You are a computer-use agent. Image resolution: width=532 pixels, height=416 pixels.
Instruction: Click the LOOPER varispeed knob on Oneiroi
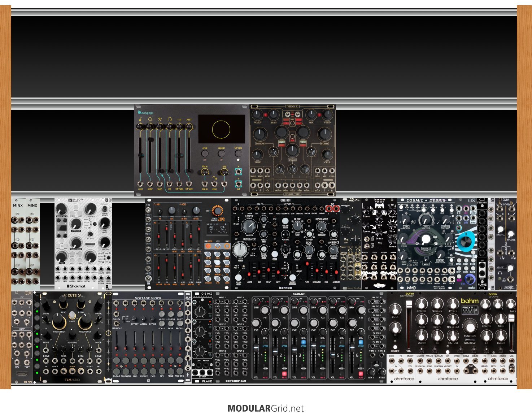[x=249, y=226]
